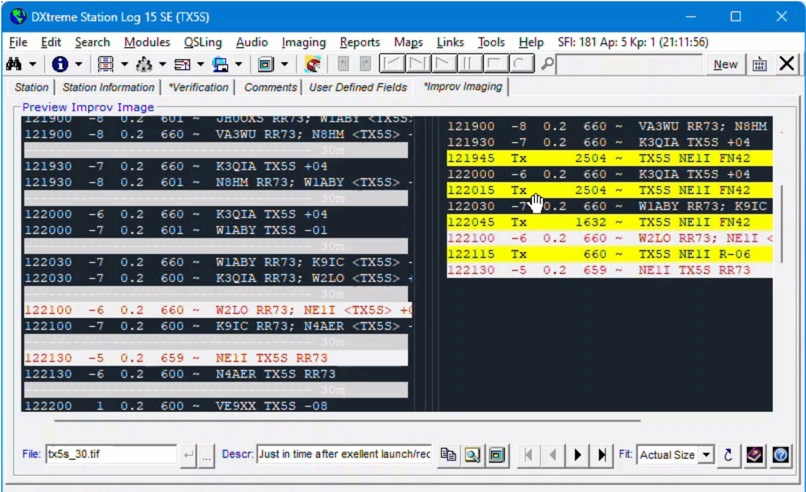Click the image magnifier view icon
Viewport: 806px width, 492px height.
472,455
